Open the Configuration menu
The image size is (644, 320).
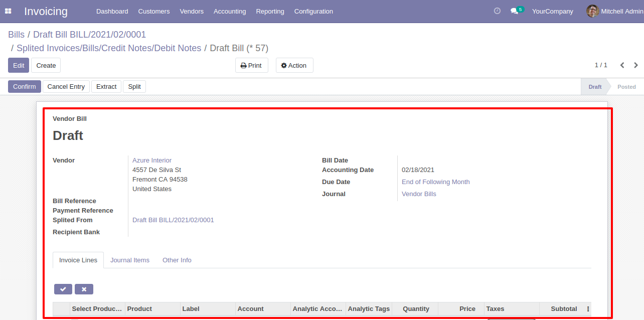click(313, 11)
